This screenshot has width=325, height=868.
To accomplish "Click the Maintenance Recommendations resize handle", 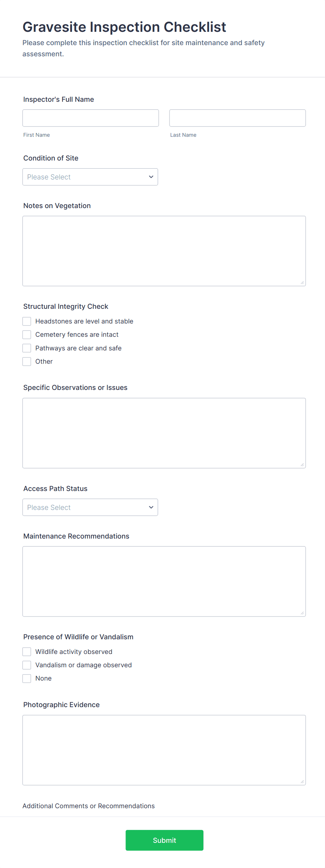I will click(302, 613).
